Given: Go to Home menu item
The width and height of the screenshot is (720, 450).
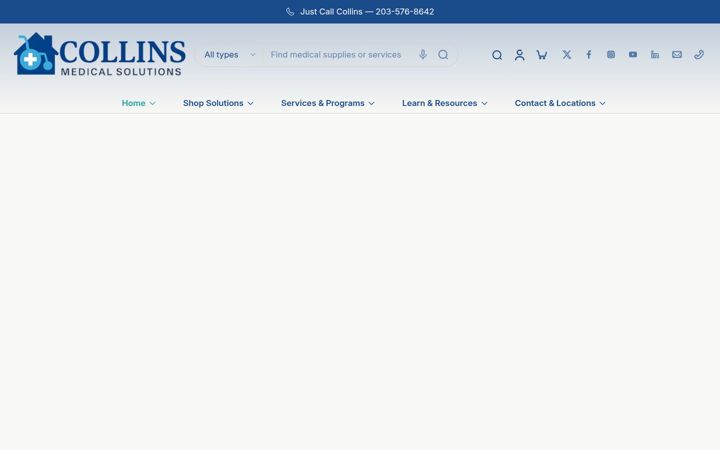Looking at the screenshot, I should pyautogui.click(x=134, y=103).
